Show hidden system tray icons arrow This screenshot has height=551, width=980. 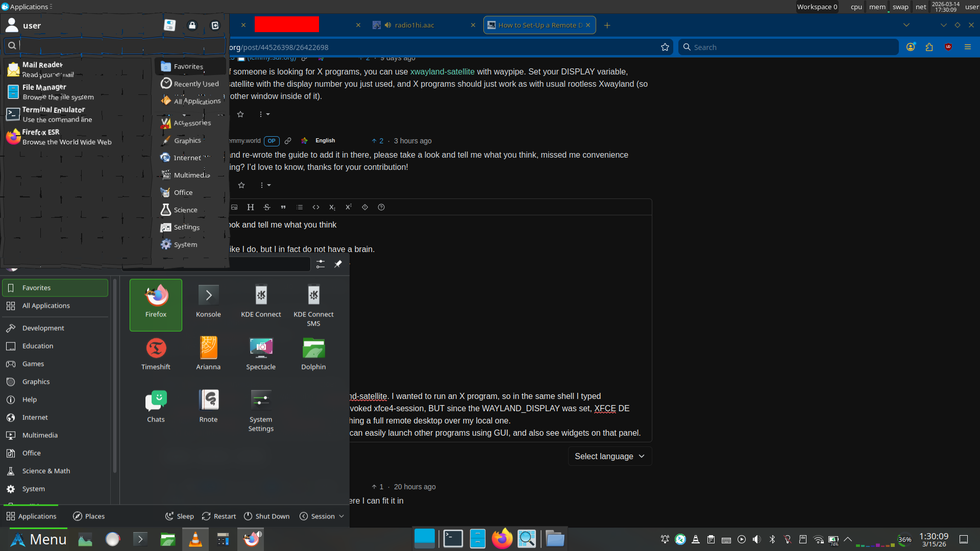[848, 539]
